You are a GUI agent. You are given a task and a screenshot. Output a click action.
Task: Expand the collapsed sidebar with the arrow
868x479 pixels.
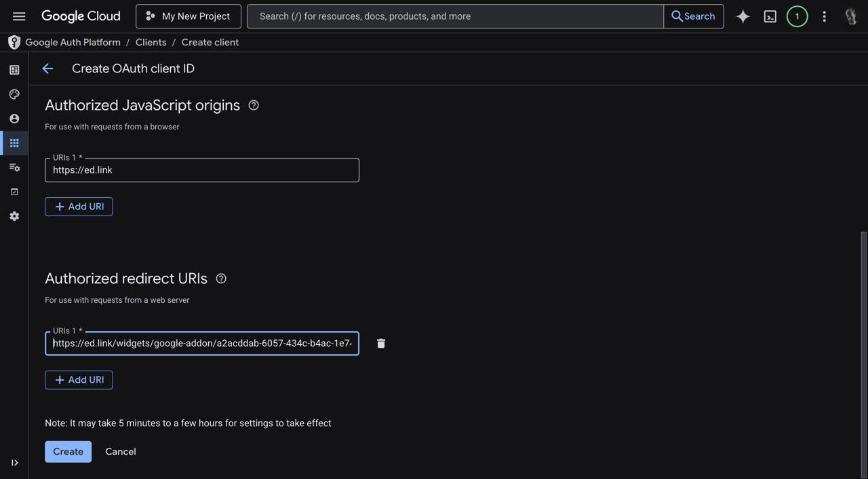pos(13,461)
